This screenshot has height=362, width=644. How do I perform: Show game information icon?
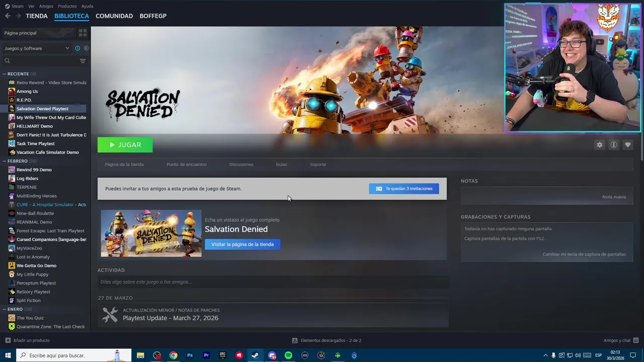tap(613, 145)
